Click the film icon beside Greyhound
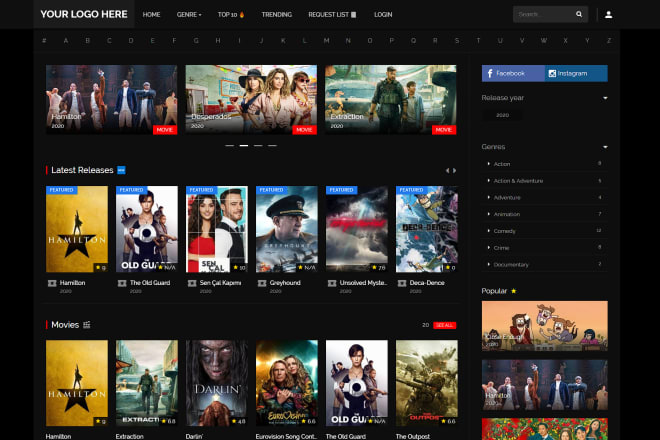 [262, 283]
